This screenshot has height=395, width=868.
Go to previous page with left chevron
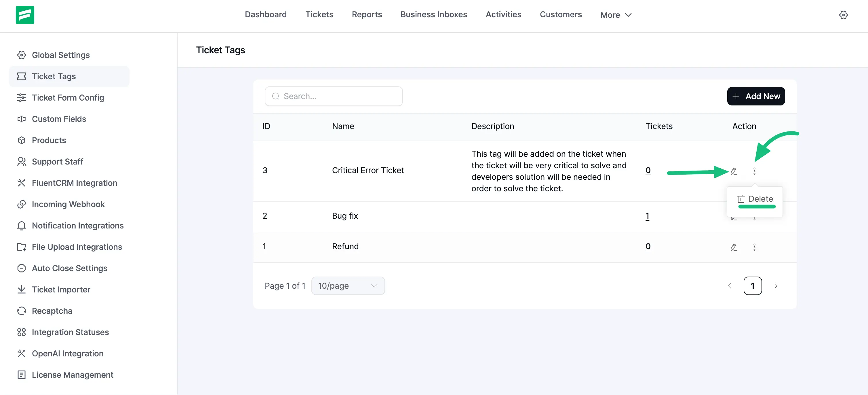tap(730, 286)
